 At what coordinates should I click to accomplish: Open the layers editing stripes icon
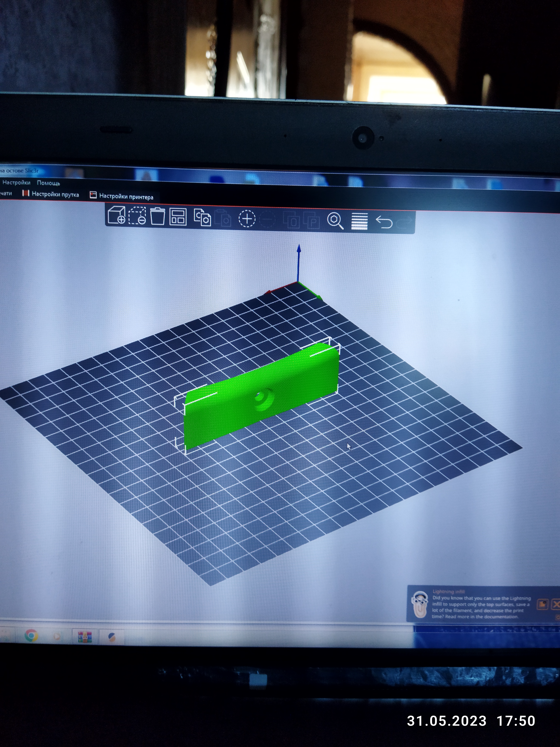click(x=359, y=221)
